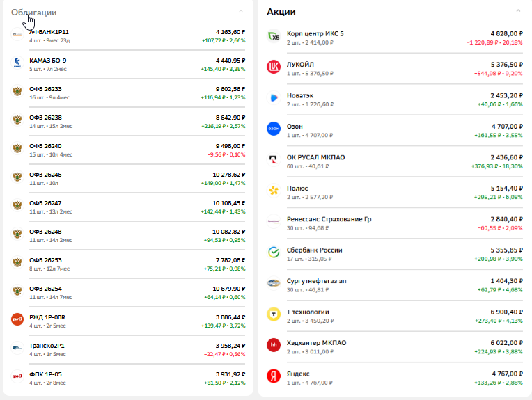Click the ОФЗ 26240 emblem icon

(17, 148)
